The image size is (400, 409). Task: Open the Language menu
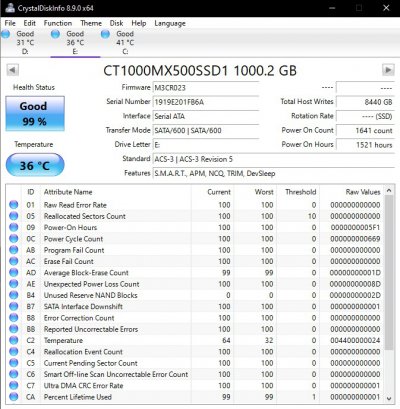tap(170, 23)
